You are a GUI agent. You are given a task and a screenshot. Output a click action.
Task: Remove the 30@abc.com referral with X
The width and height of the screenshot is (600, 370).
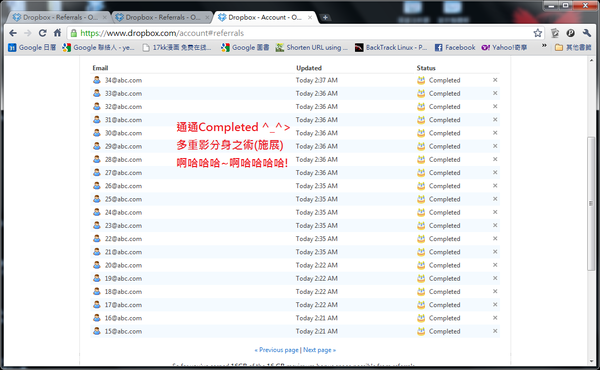point(495,133)
